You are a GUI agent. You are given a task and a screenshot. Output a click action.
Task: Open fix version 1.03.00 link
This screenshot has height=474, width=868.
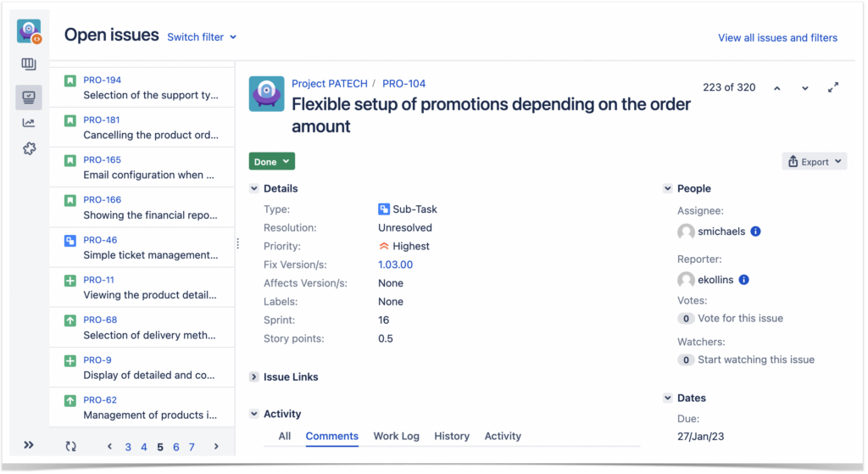point(395,265)
